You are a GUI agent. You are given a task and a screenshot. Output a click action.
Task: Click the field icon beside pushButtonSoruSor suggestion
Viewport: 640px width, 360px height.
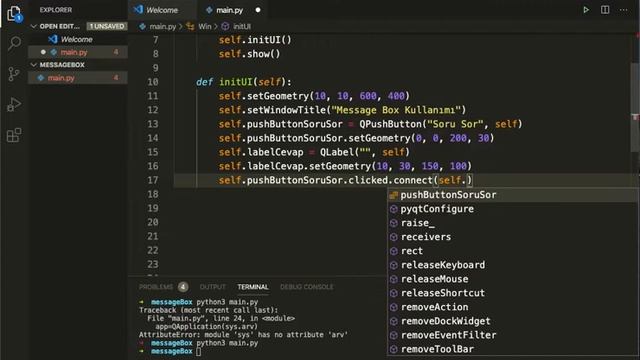(x=393, y=195)
